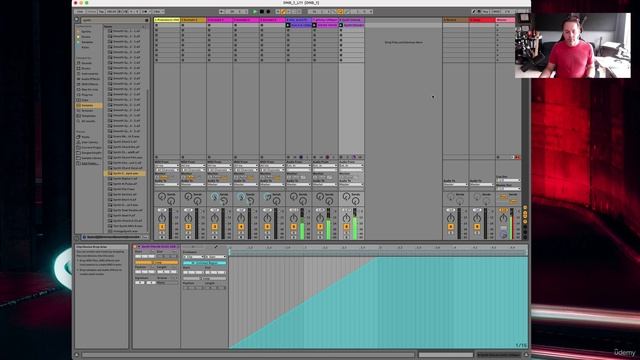
Task: Open track 1 Audio To dropdown
Action: tap(167, 184)
